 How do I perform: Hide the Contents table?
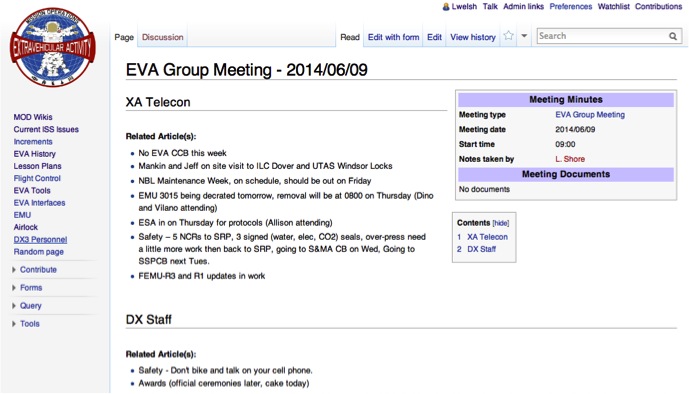[x=500, y=223]
